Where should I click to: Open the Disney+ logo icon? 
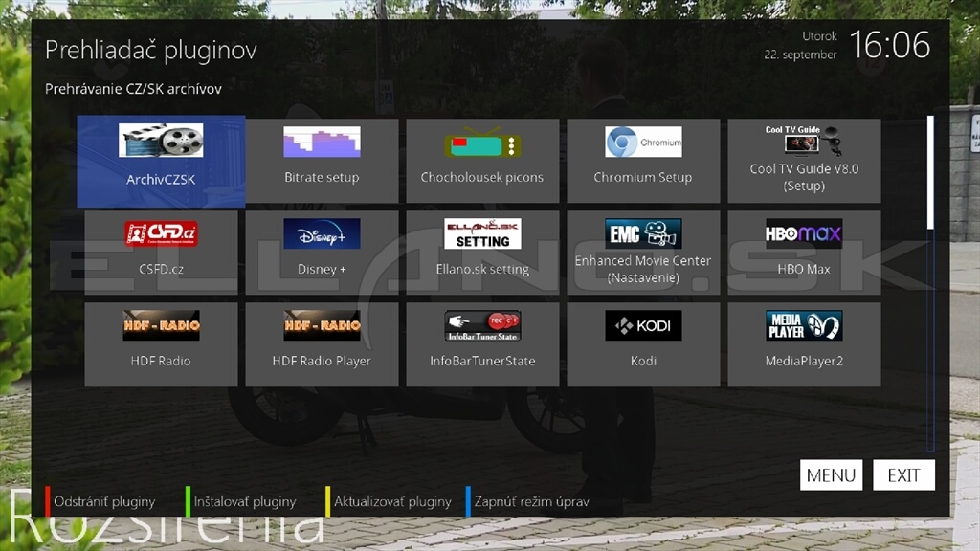pos(322,233)
